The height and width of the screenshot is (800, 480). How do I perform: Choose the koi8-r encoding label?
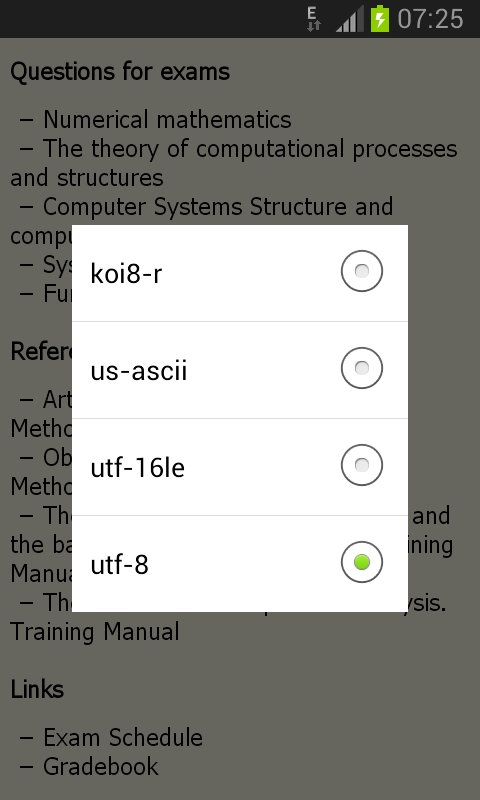(126, 273)
